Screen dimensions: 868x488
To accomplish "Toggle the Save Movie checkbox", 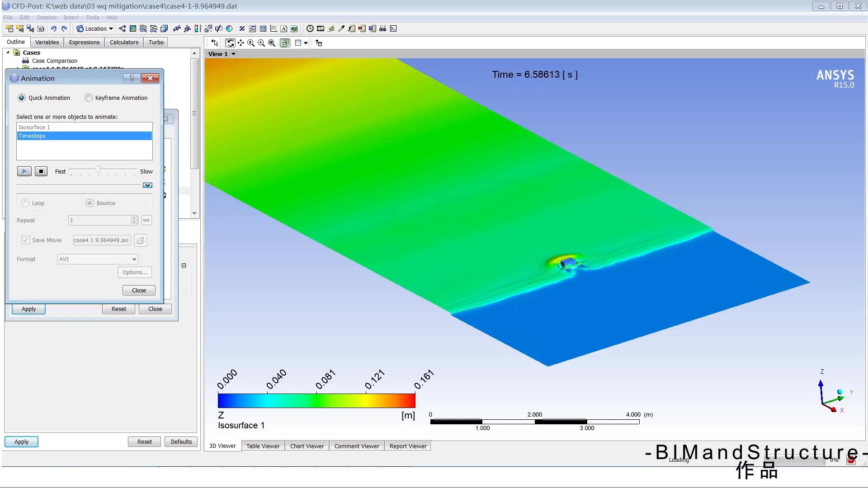I will pyautogui.click(x=26, y=240).
